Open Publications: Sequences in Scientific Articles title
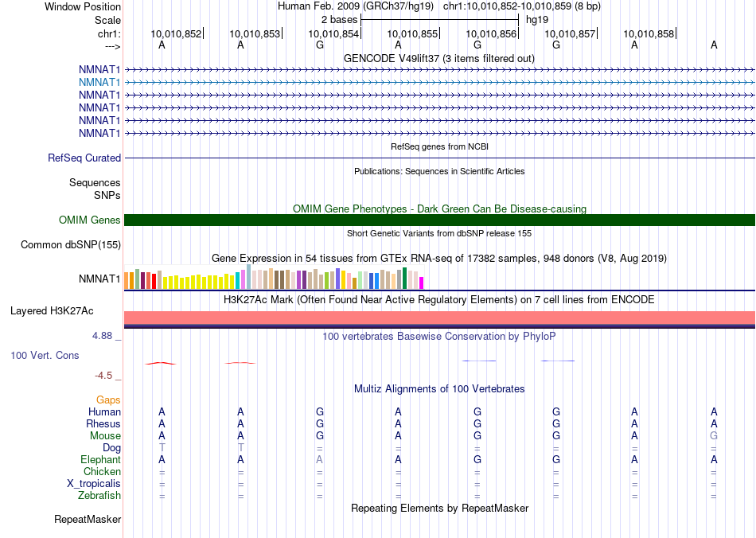756x538 pixels. point(439,171)
